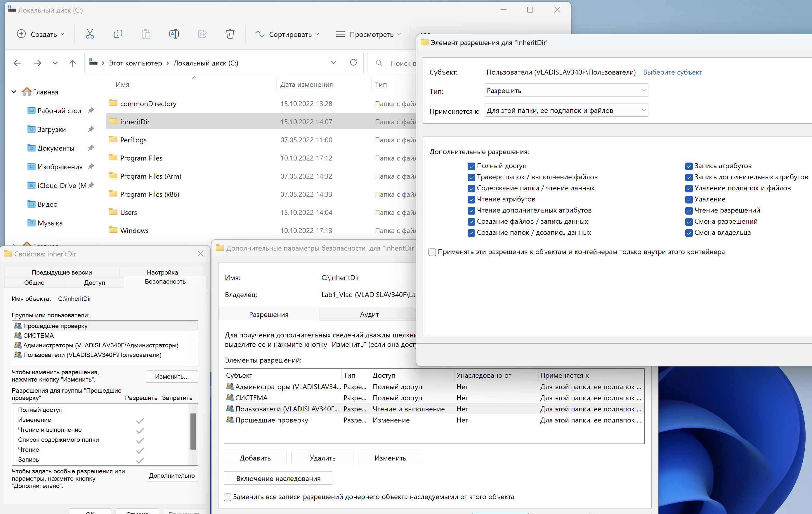The height and width of the screenshot is (514, 812).
Task: Switch to the Audit (Аудит) tab
Action: (x=369, y=314)
